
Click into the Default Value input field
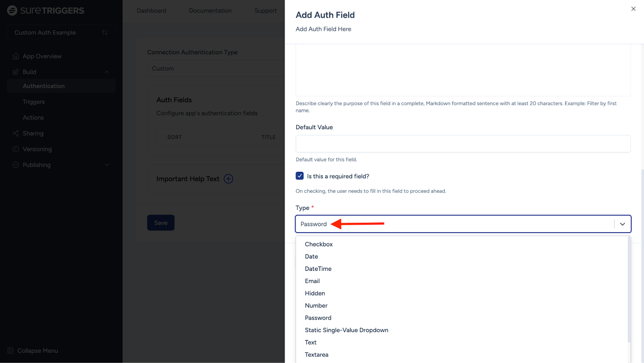[x=463, y=144]
